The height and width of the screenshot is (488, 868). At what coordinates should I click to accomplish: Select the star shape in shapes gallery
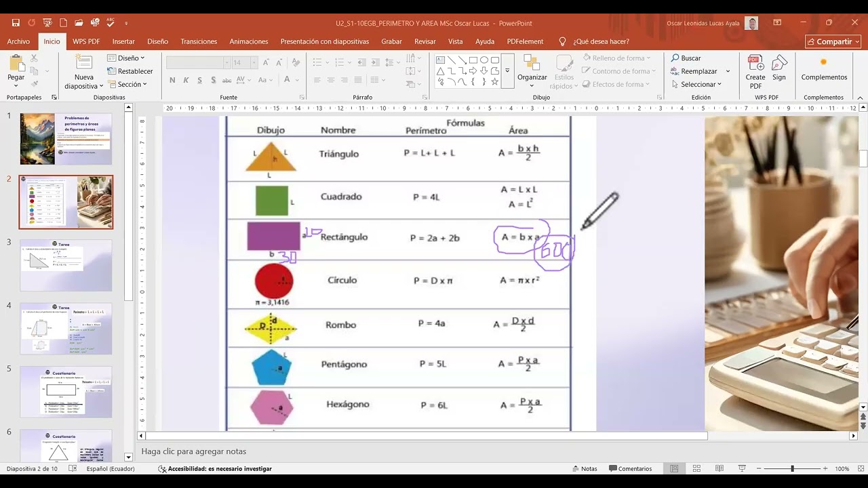(x=494, y=82)
